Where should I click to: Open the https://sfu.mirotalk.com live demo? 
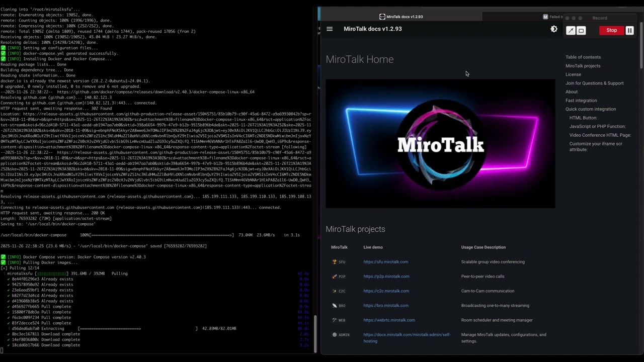pyautogui.click(x=385, y=261)
